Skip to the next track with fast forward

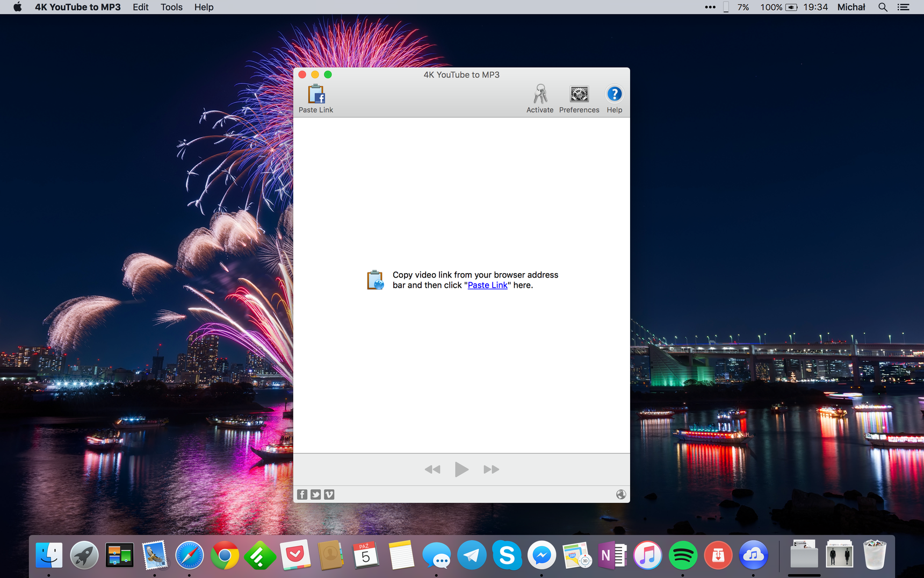[x=491, y=469]
